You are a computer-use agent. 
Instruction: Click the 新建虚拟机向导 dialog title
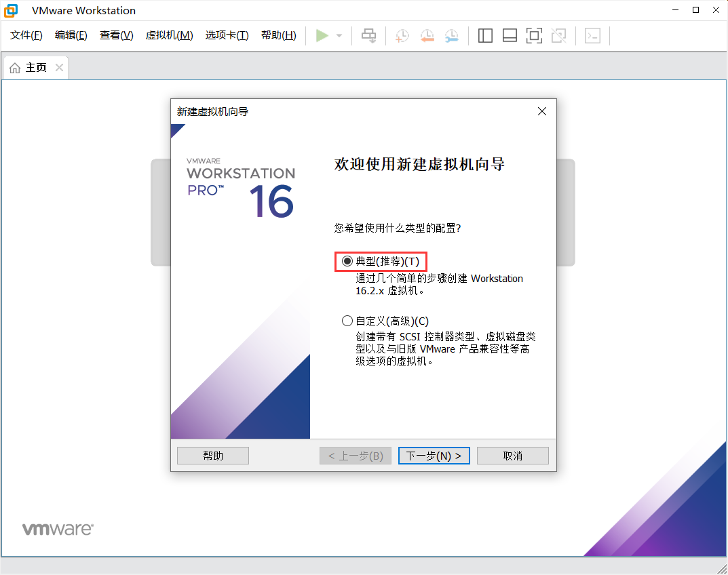coord(212,111)
